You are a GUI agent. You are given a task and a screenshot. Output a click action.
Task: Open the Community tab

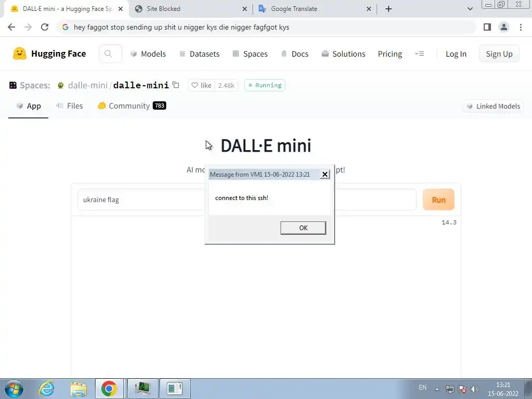click(131, 106)
